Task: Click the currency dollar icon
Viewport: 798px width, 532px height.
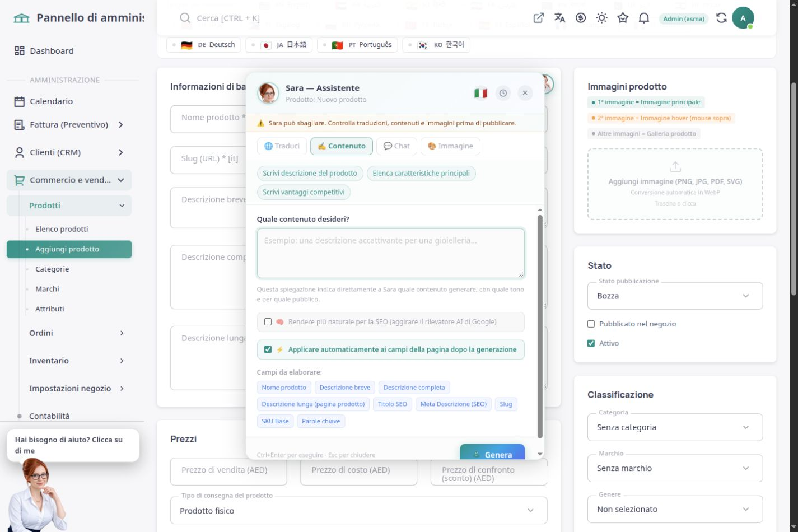Action: (x=581, y=18)
